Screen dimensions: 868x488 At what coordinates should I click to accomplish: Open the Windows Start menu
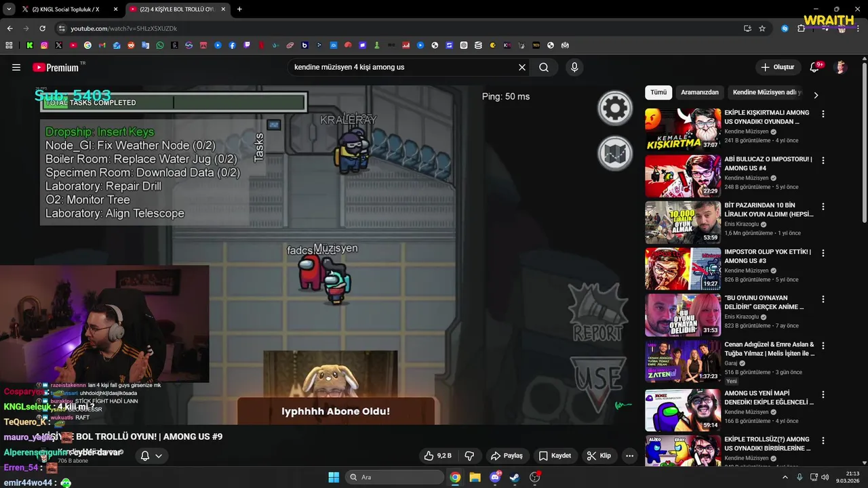click(334, 477)
